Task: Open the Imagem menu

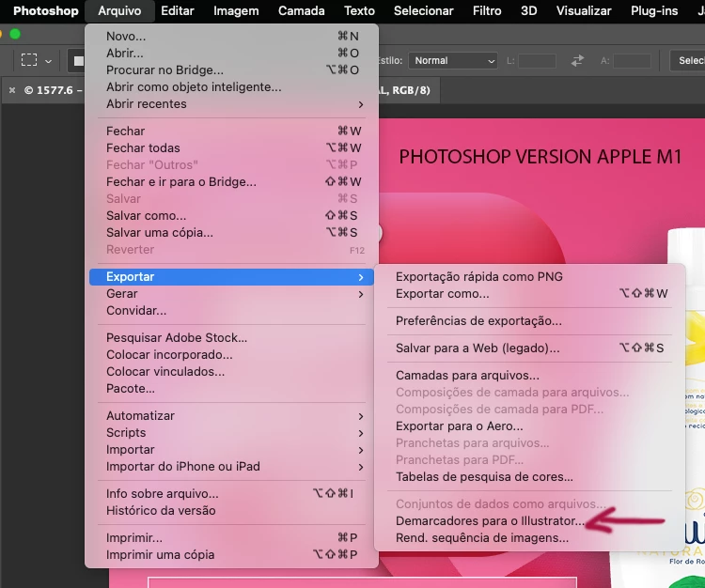Action: 236,10
